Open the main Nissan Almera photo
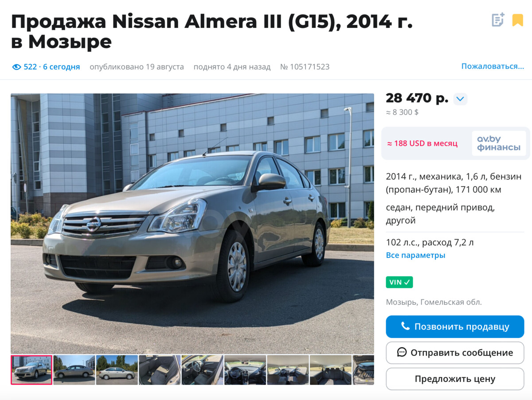This screenshot has width=532, height=400. pos(192,224)
